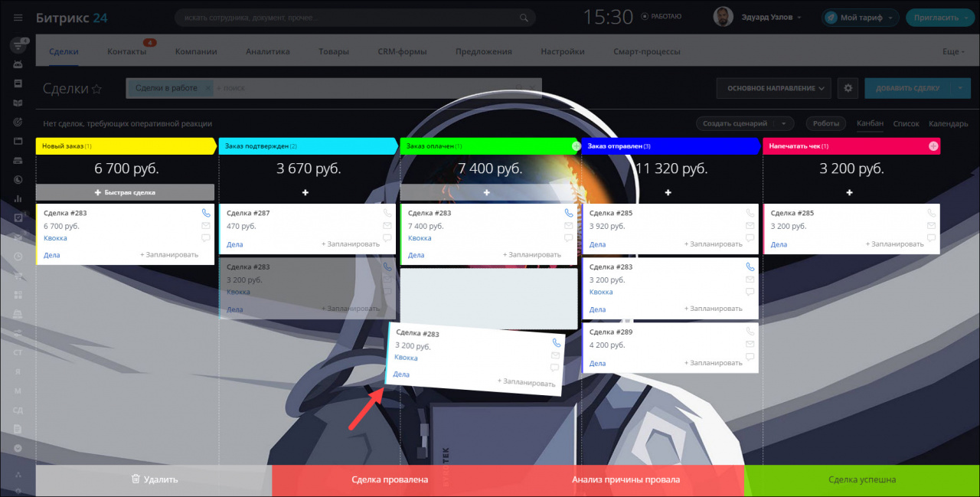Open the Еще menu

coord(953,52)
